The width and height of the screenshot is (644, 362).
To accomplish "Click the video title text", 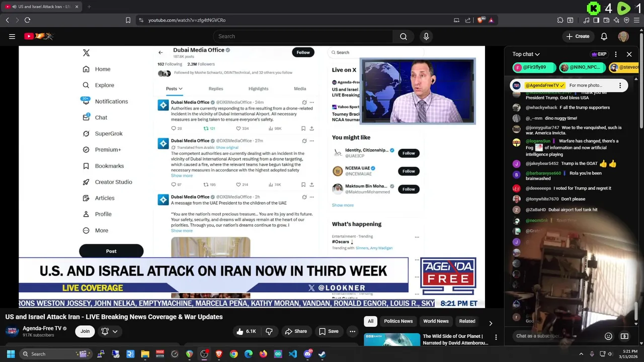I will pos(114,317).
